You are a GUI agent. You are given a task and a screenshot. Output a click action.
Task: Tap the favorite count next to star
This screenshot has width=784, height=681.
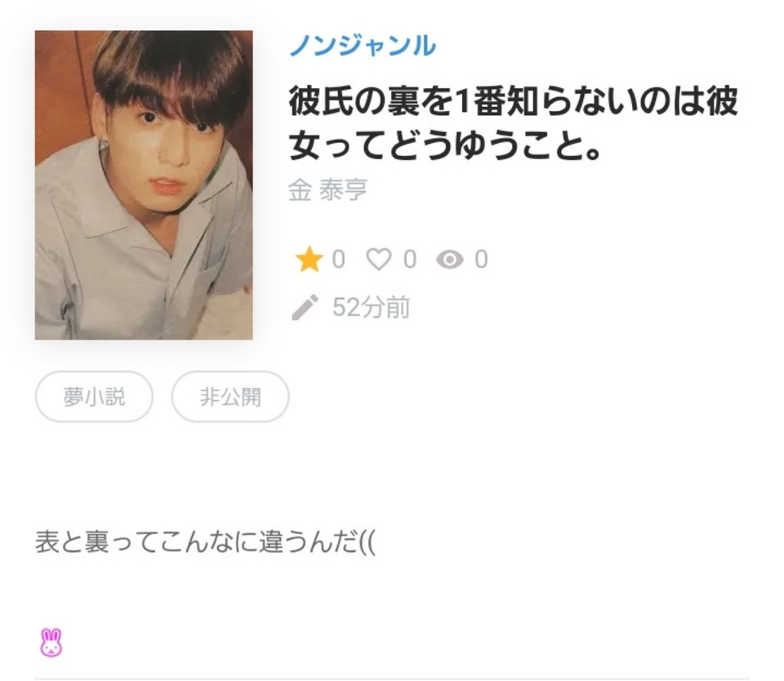coord(338,260)
